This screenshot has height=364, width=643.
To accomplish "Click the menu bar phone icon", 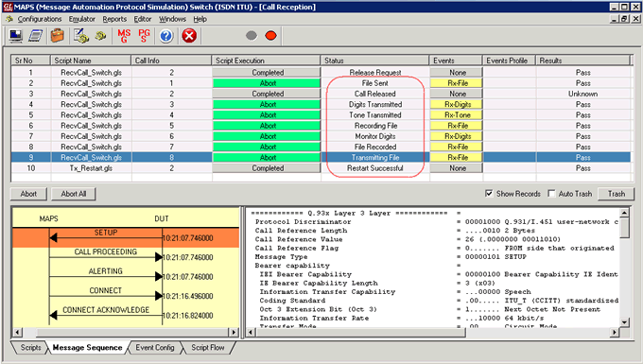I will coord(9,19).
